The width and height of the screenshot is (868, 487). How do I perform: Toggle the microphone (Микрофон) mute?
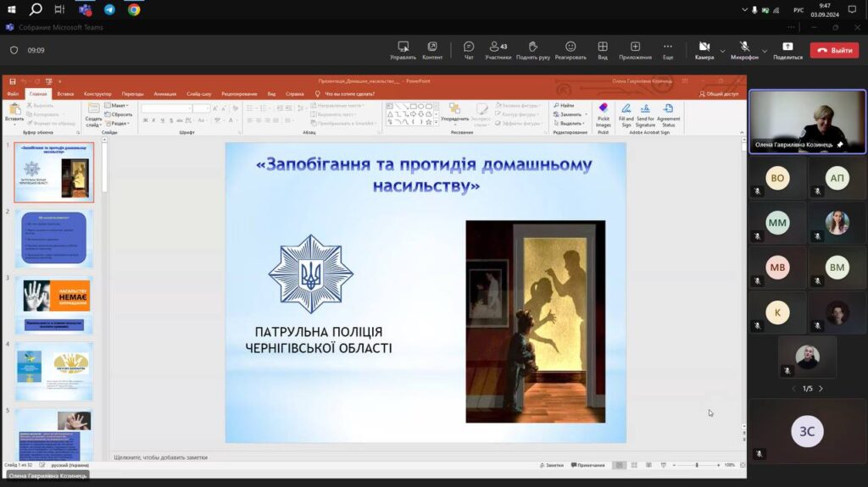744,50
